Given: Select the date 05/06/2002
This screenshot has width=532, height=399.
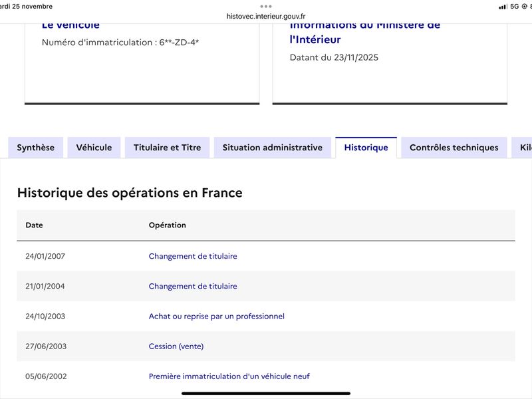Looking at the screenshot, I should coord(46,376).
